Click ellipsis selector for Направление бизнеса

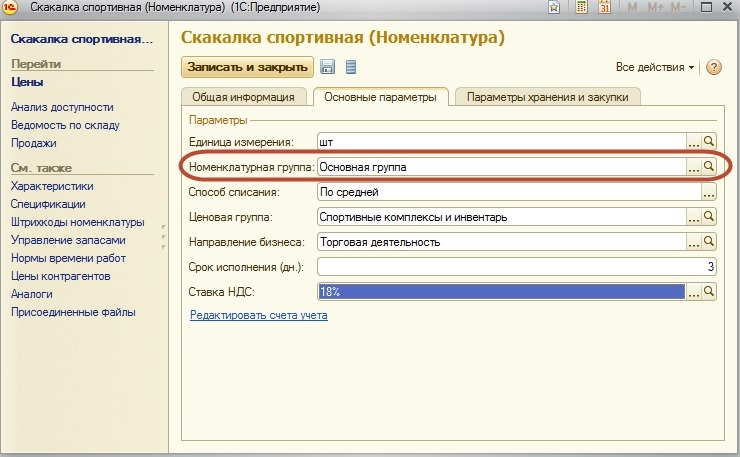point(693,242)
